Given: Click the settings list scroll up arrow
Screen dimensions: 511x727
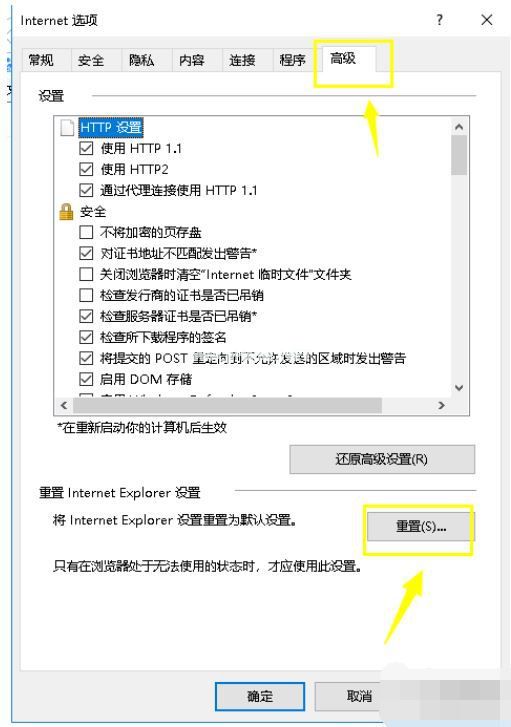Looking at the screenshot, I should [459, 127].
